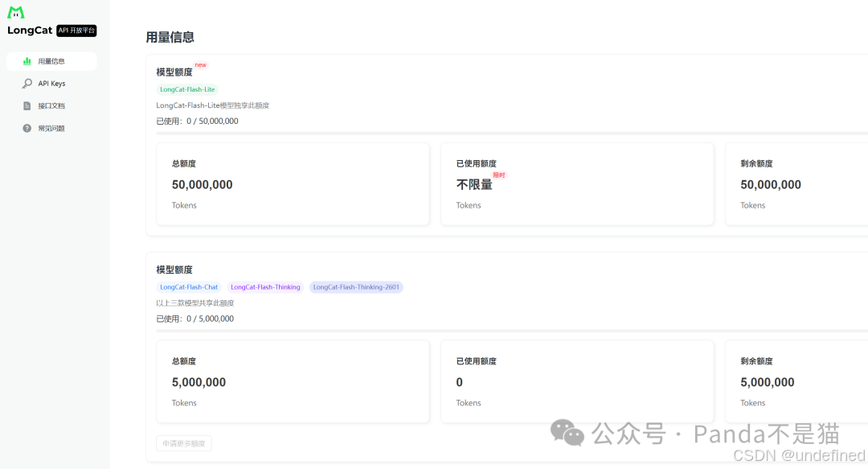Click the 申请更多额度 button

tap(184, 443)
